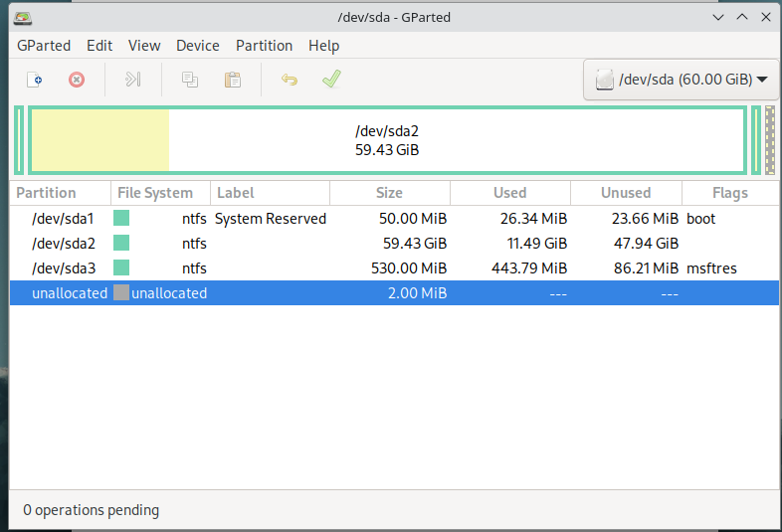Click the 26.34 MiB used value
The width and height of the screenshot is (782, 532).
pyautogui.click(x=533, y=219)
